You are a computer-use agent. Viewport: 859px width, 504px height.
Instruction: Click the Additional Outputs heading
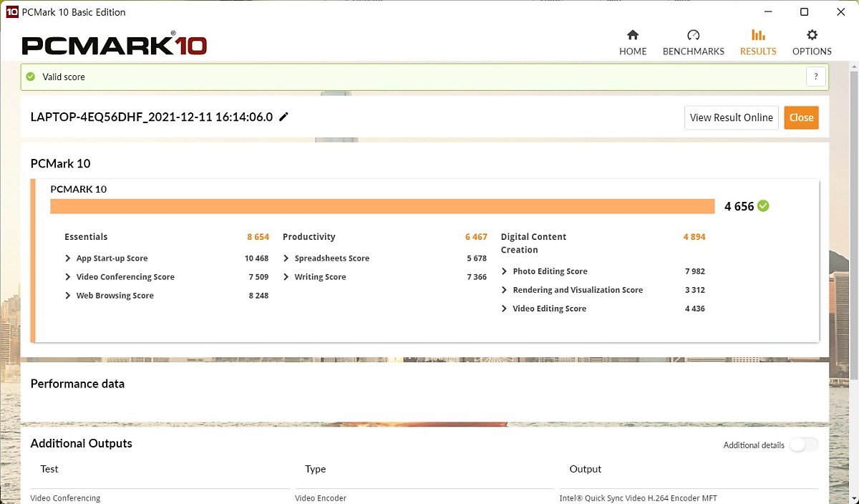click(81, 443)
